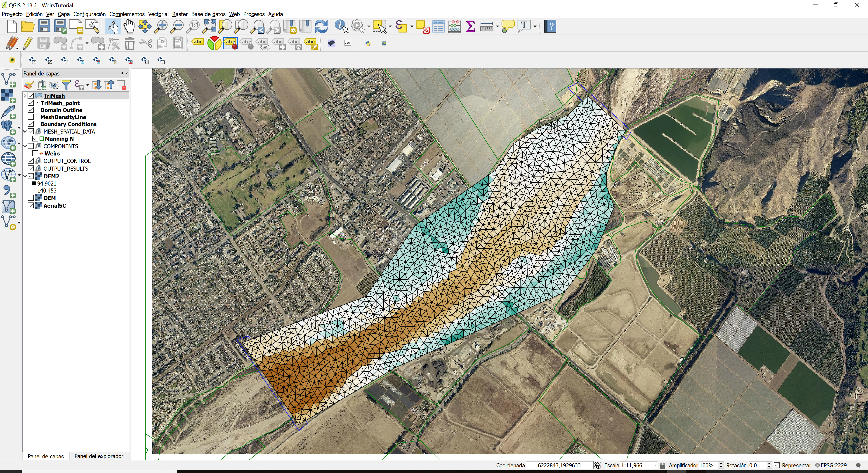Toggle visibility of TriMesh_point layer
The width and height of the screenshot is (868, 473).
pyautogui.click(x=31, y=103)
